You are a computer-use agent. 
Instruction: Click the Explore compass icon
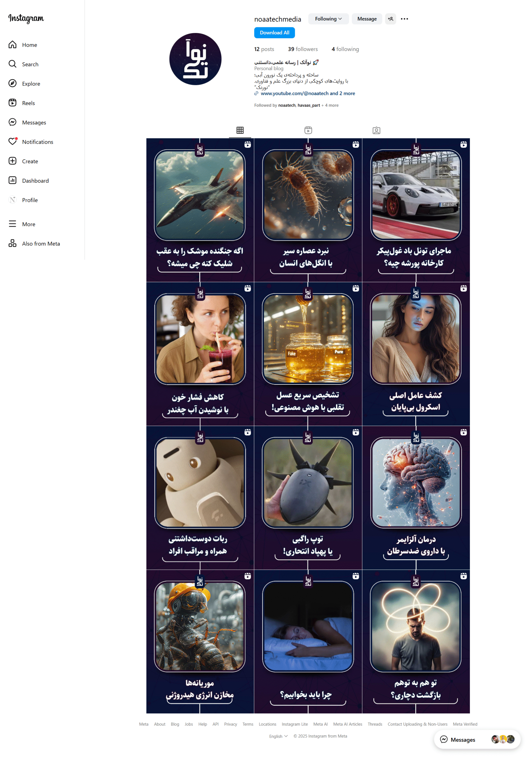(12, 83)
